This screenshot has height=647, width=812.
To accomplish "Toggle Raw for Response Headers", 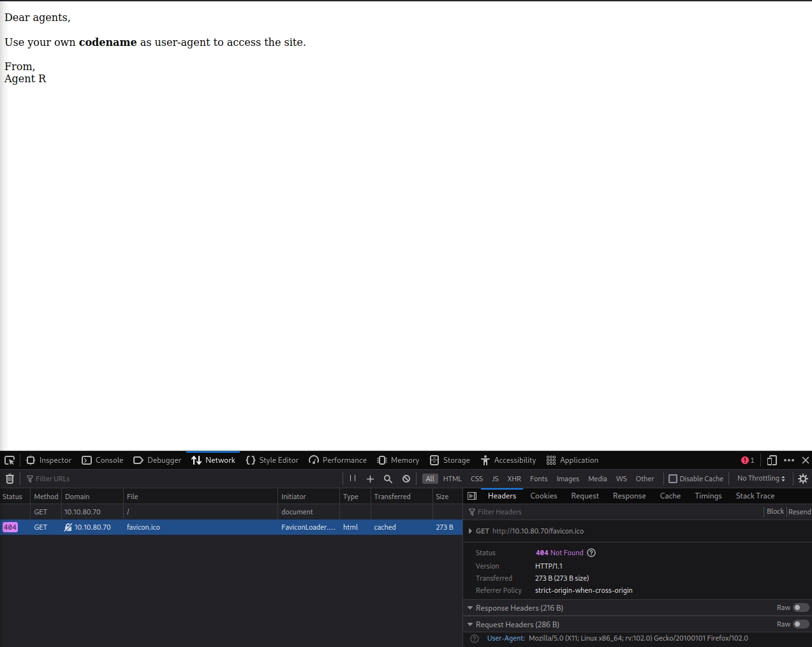I will 801,608.
